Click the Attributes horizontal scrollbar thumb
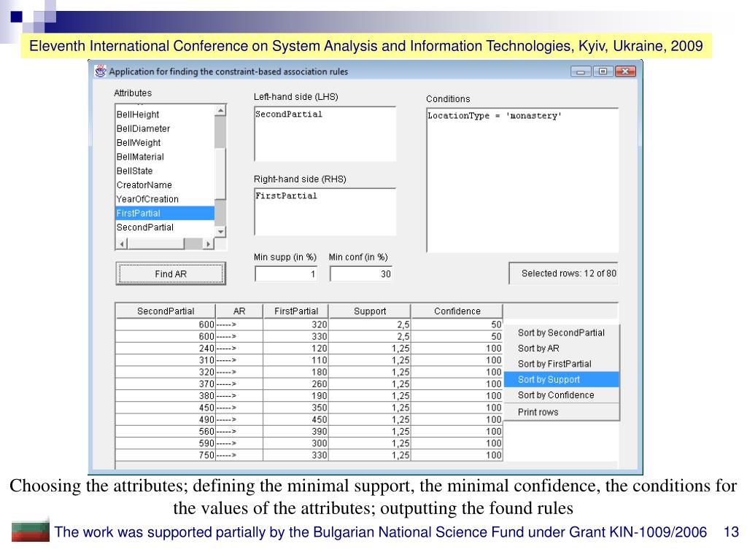This screenshot has width=747, height=560. (156, 244)
